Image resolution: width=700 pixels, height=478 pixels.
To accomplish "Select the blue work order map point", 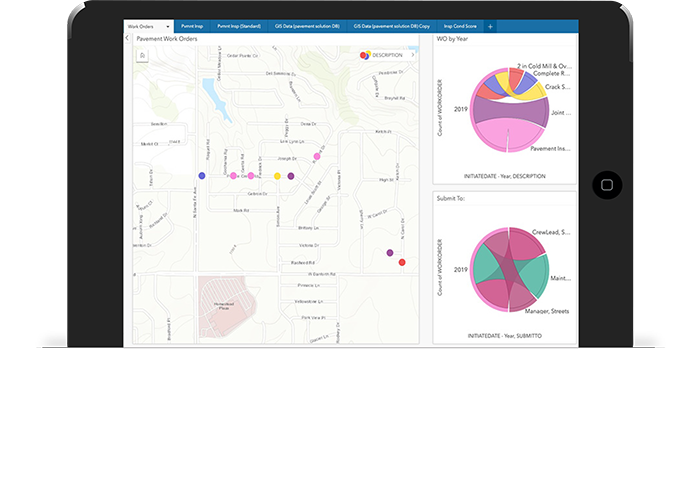I will pos(202,175).
